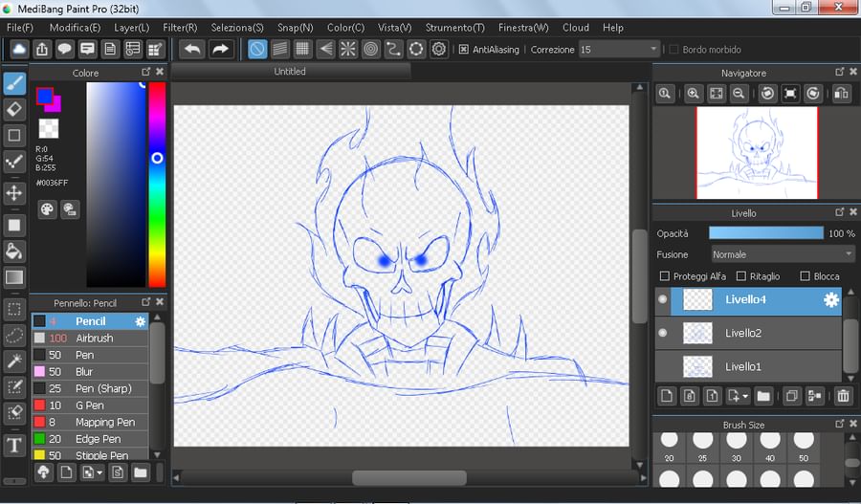Enable Proteggi Alfa checkbox
The height and width of the screenshot is (504, 861).
[x=665, y=276]
